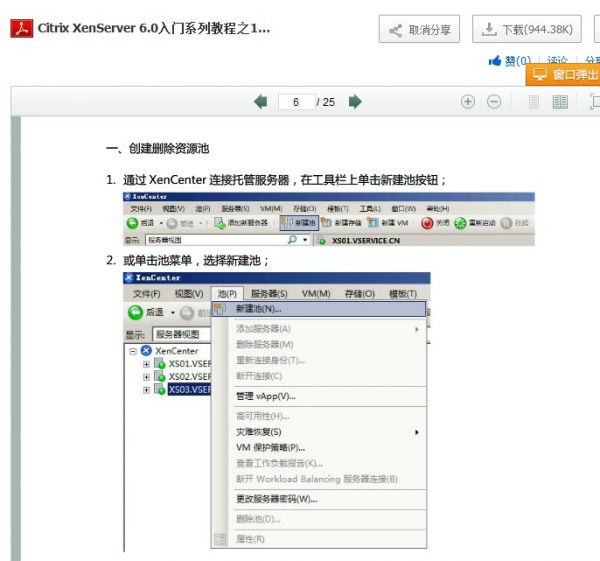Click 新建池 new pool toolbar button
This screenshot has height=561, width=600.
pyautogui.click(x=299, y=223)
